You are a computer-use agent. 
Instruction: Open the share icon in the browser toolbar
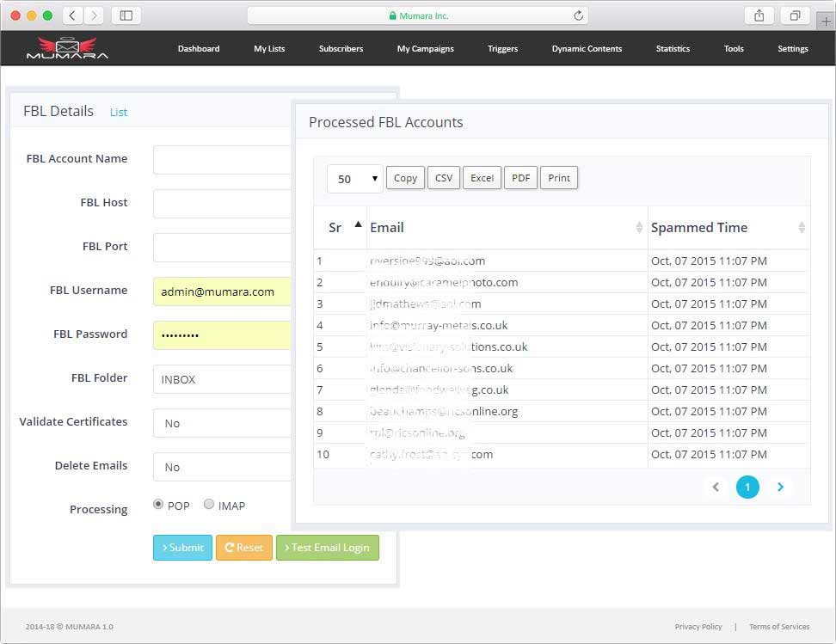758,15
